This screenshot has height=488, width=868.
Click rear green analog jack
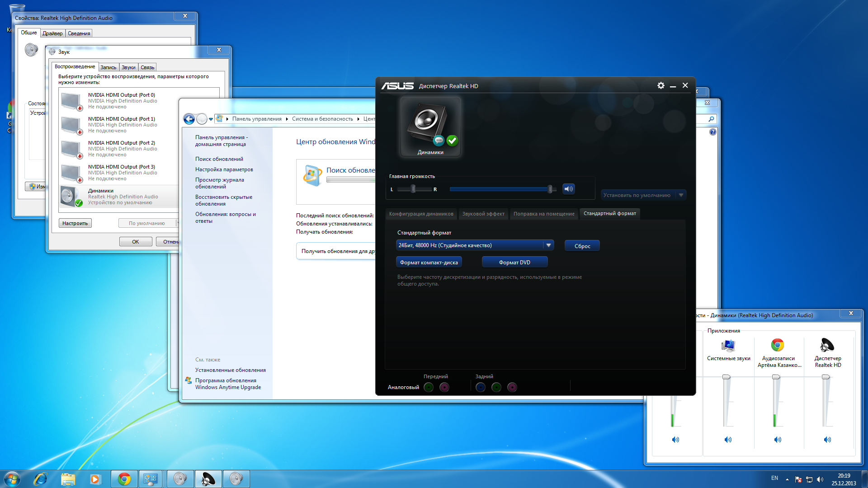click(x=496, y=387)
